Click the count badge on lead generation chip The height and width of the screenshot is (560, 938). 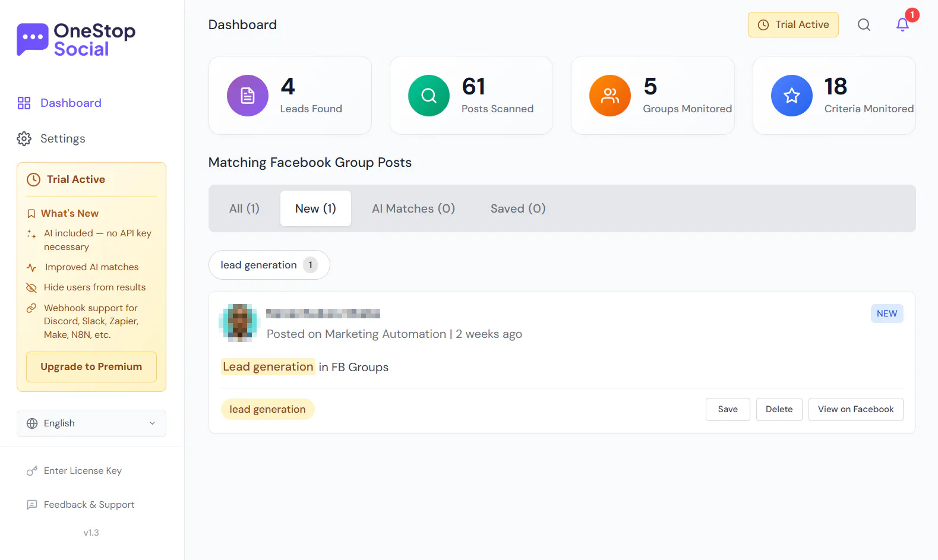[310, 265]
